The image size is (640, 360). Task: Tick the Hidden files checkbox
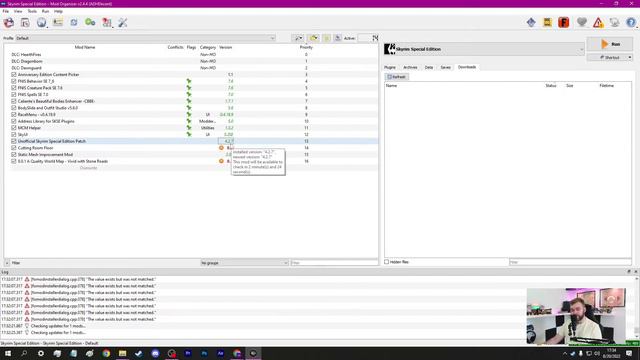(387, 262)
